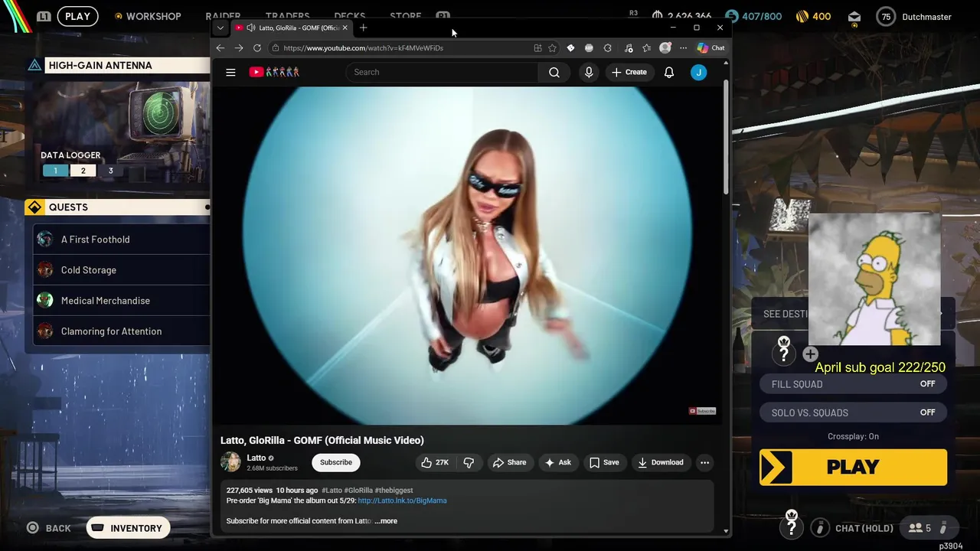This screenshot has height=551, width=980.
Task: Reload the YouTube page
Action: point(257,47)
